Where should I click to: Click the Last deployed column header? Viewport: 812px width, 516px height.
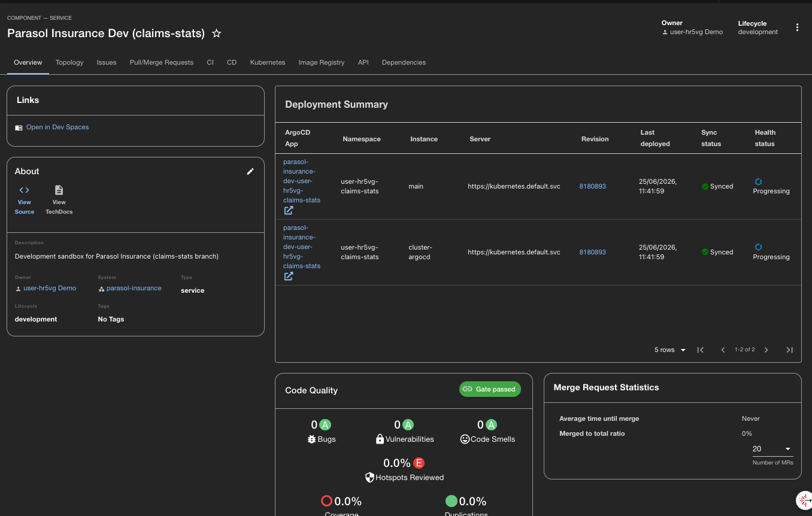[655, 138]
